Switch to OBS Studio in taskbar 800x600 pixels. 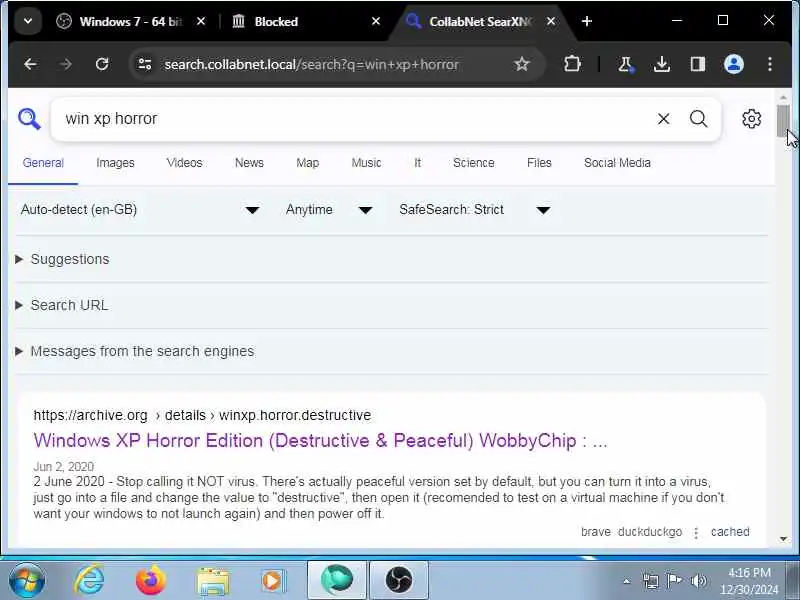pyautogui.click(x=399, y=580)
